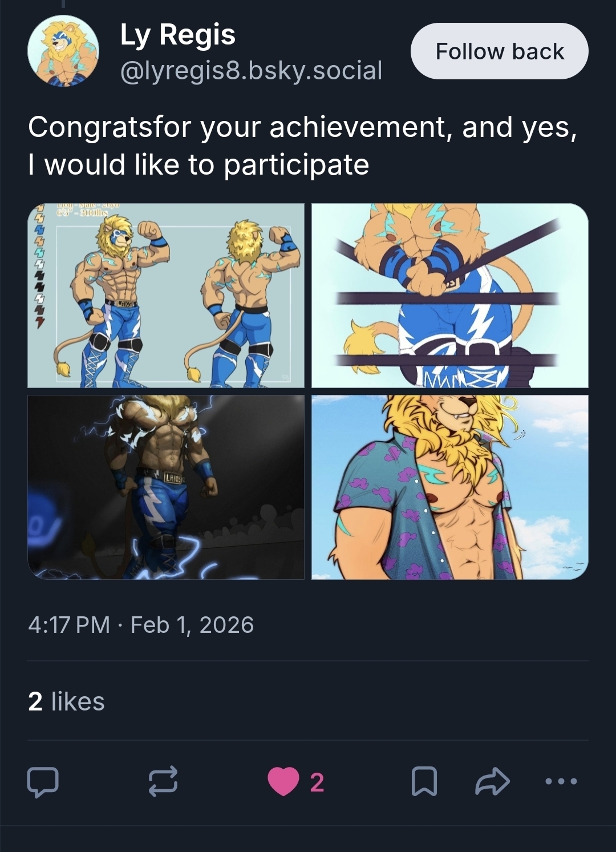Tap the "I would like to participate" line

[x=198, y=164]
